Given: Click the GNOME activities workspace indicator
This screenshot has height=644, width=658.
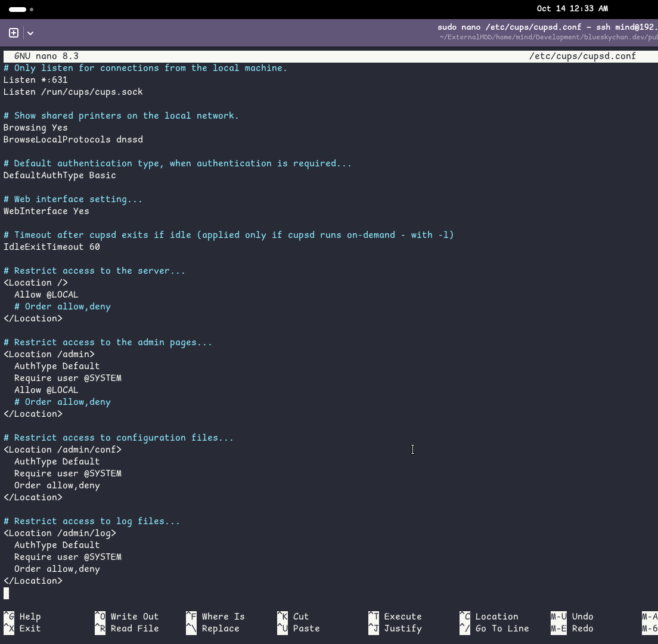Looking at the screenshot, I should coord(21,10).
